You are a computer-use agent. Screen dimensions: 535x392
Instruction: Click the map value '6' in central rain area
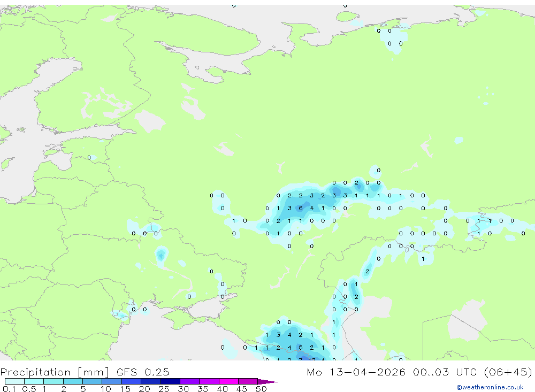[x=301, y=208]
